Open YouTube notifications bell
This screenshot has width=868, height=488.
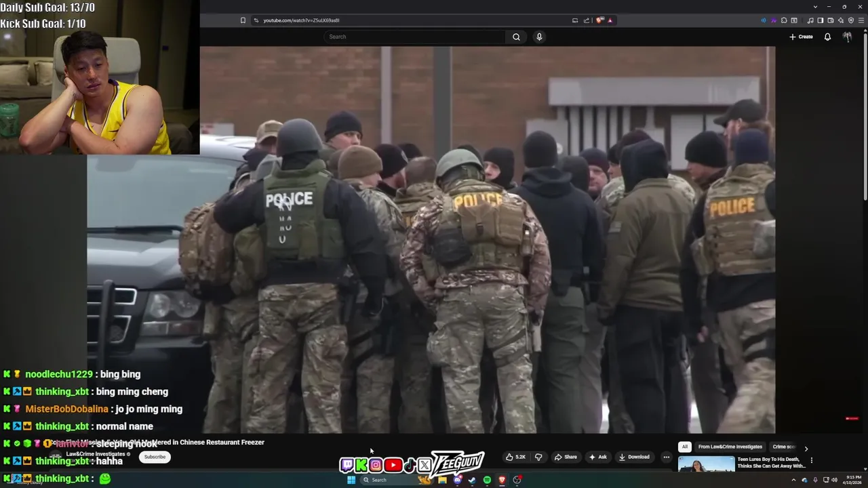827,37
